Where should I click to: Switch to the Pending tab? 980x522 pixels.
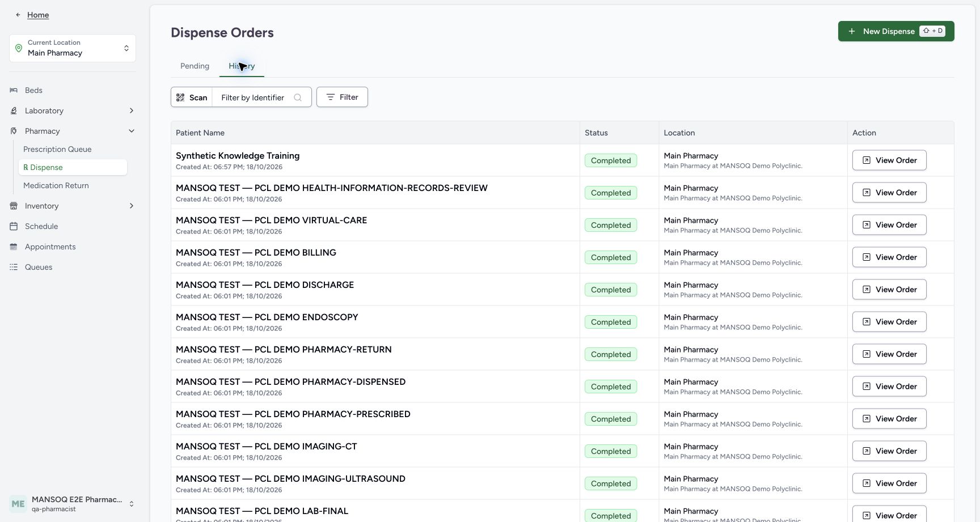(195, 66)
